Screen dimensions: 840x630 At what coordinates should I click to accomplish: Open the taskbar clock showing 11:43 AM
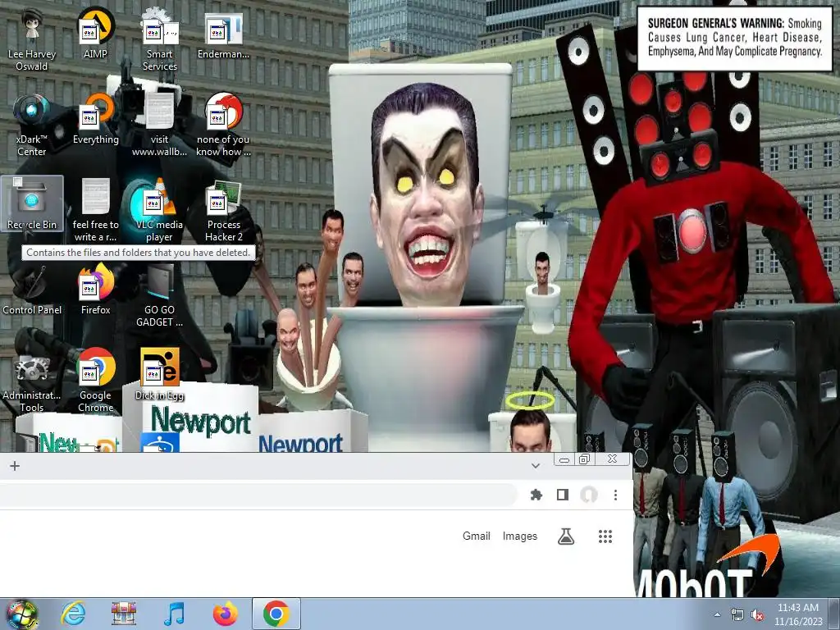(x=798, y=614)
